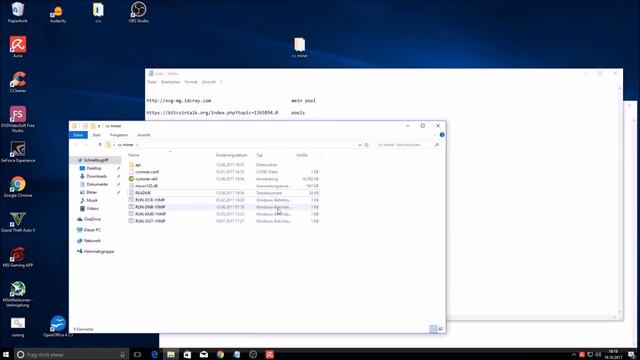Switch Explorer to details view
Screen dimensions: 640x360
[433, 329]
